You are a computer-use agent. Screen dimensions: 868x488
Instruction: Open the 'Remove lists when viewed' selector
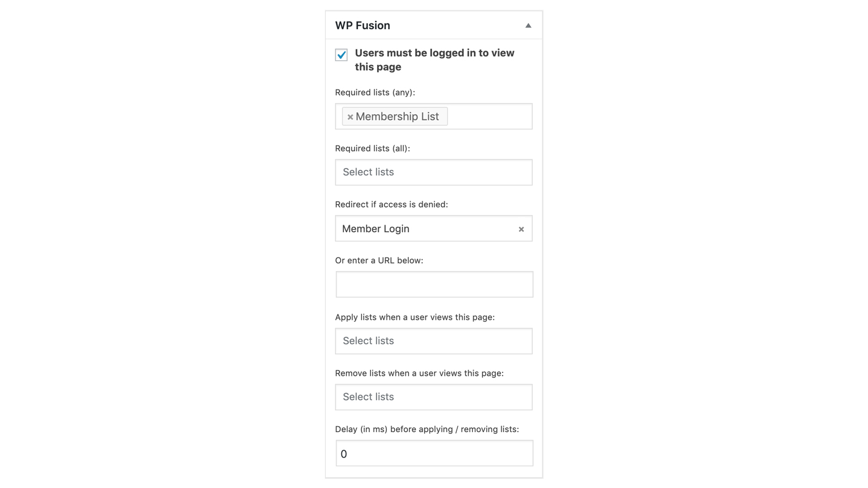[x=433, y=397]
